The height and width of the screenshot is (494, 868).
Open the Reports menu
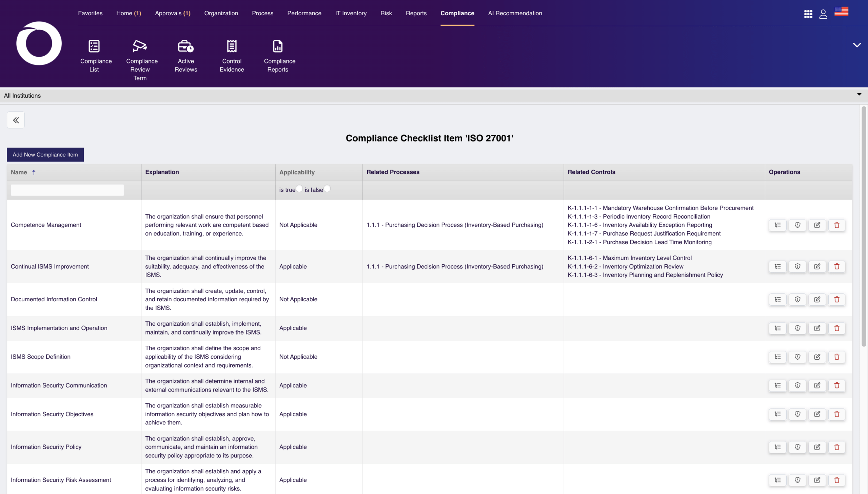[416, 13]
